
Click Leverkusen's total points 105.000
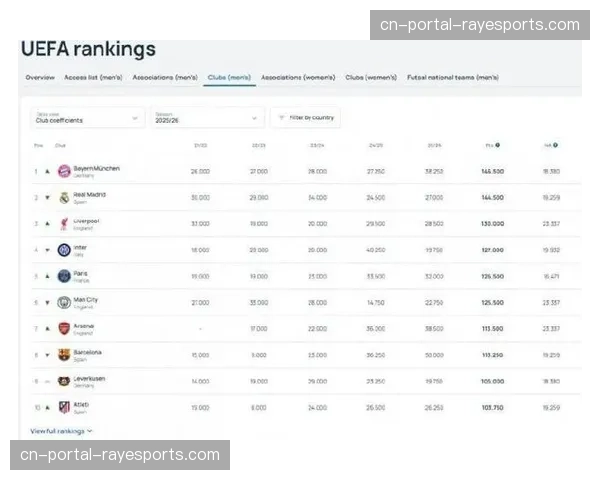click(492, 381)
